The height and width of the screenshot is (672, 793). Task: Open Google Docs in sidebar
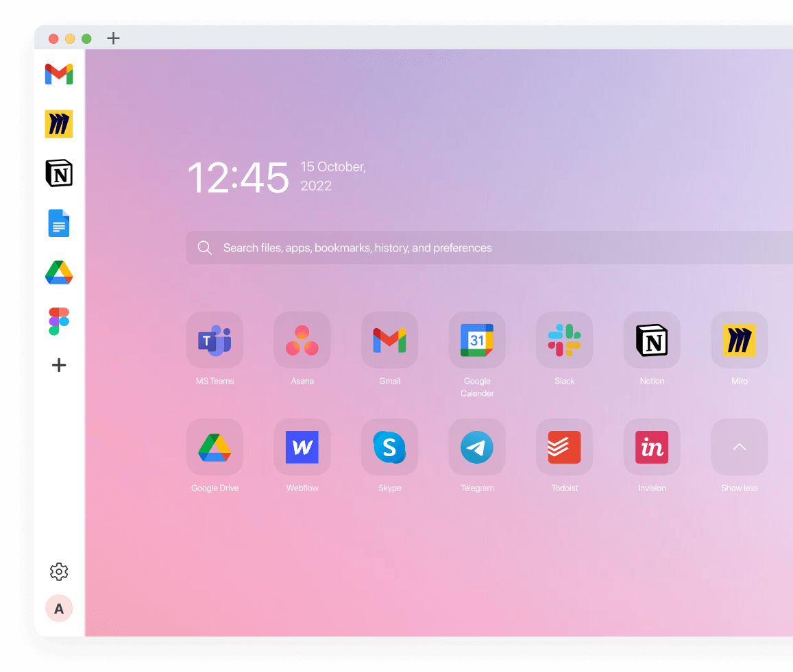(59, 223)
